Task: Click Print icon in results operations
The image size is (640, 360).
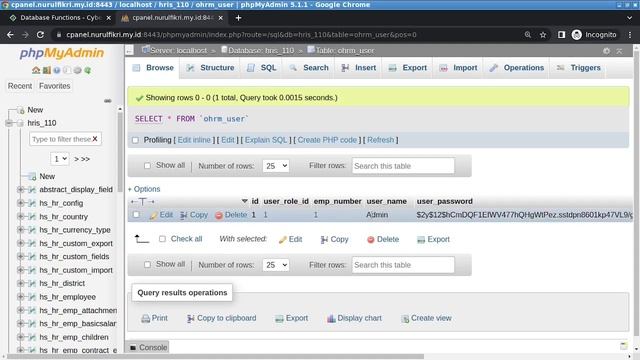Action: click(x=145, y=318)
